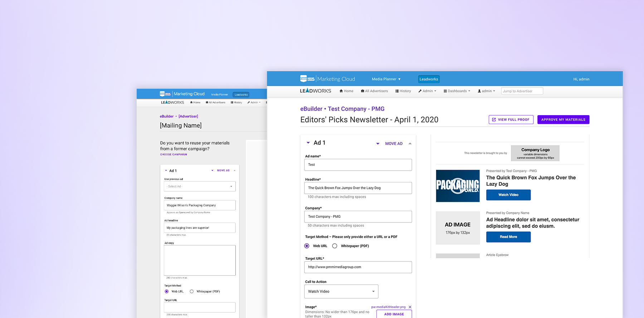This screenshot has height=318, width=644.
Task: Click the Approve My Materials button
Action: 563,119
